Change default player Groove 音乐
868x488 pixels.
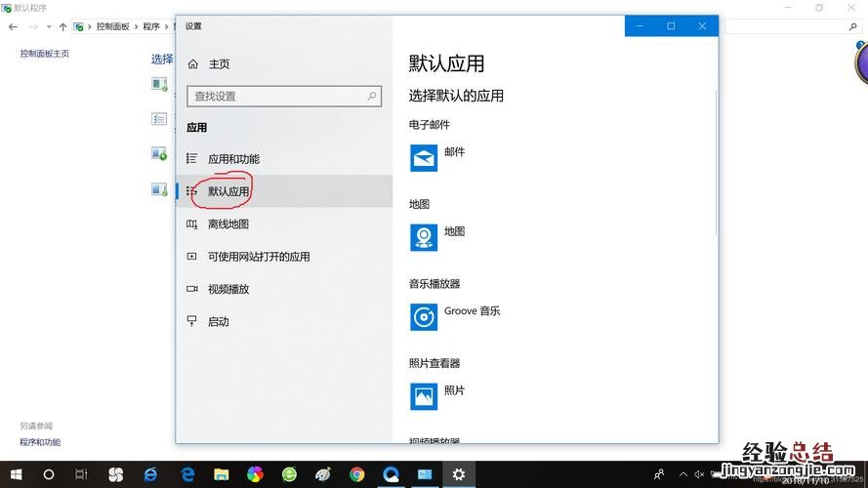point(455,317)
